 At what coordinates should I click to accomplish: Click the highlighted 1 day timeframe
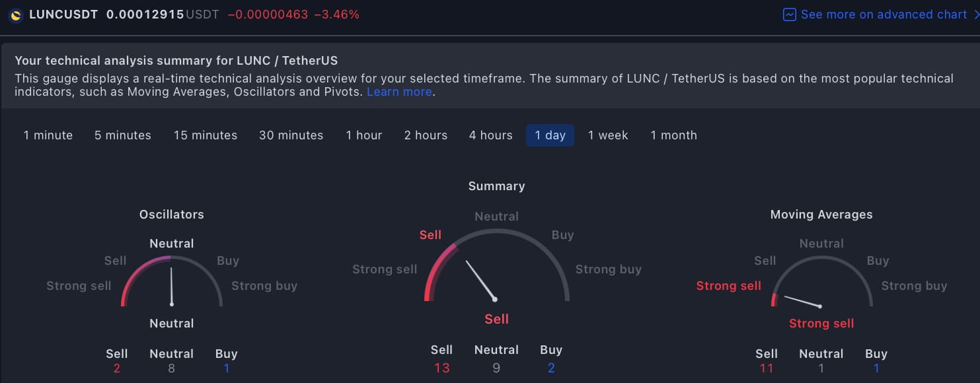point(550,135)
